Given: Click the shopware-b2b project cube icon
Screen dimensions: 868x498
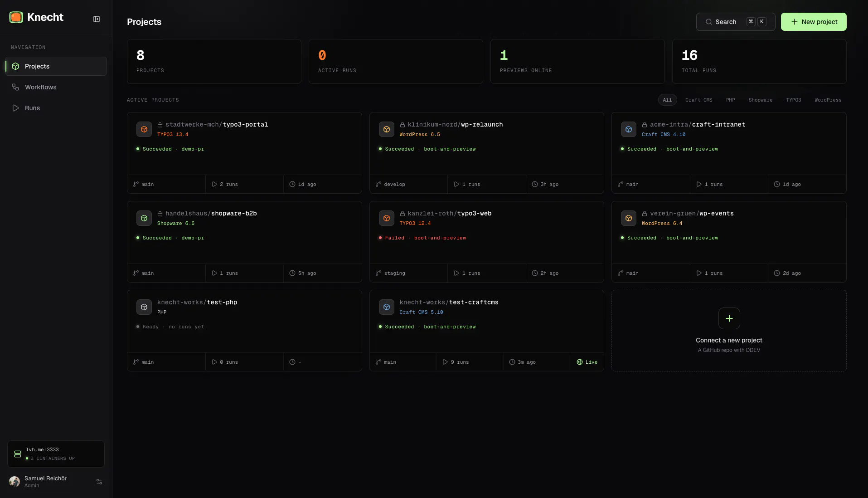Looking at the screenshot, I should [x=144, y=218].
